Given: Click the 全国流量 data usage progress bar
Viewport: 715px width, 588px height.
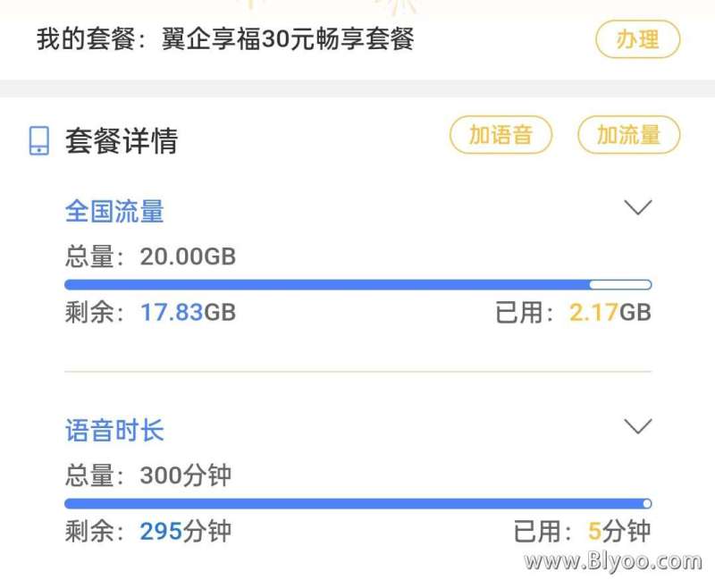Looking at the screenshot, I should 358,285.
